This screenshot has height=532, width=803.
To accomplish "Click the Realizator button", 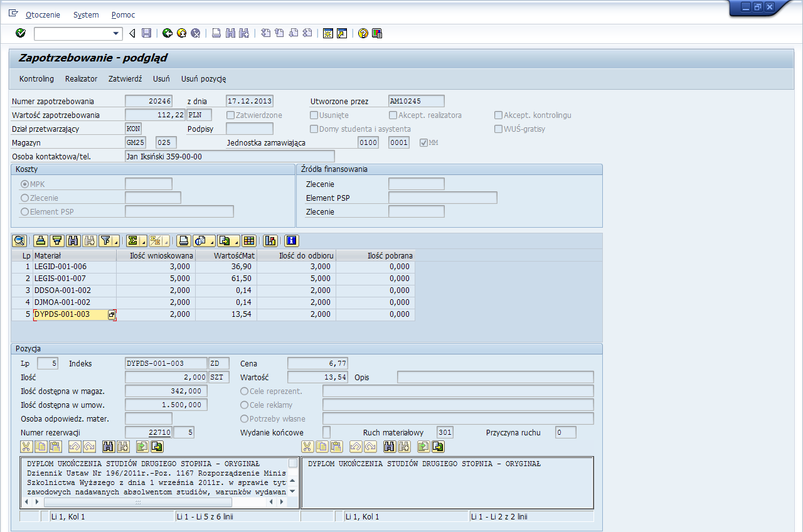I will pyautogui.click(x=82, y=79).
